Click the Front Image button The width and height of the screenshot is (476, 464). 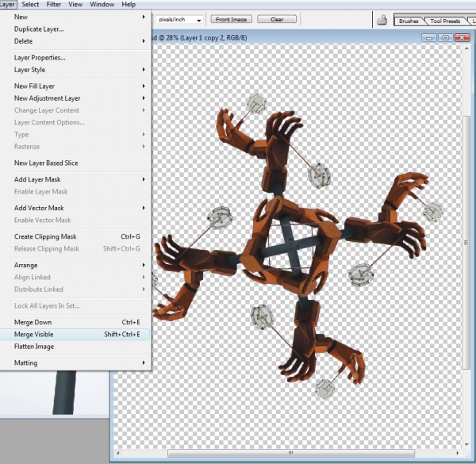click(232, 19)
